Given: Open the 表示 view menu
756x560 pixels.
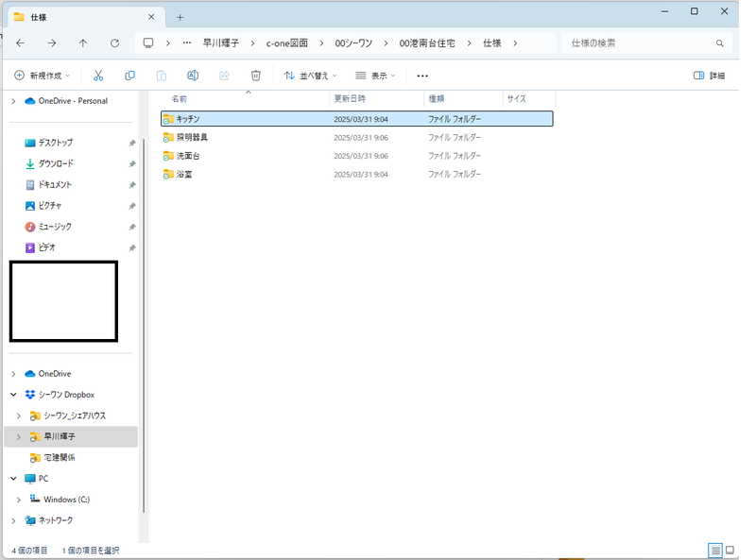Looking at the screenshot, I should tap(375, 76).
